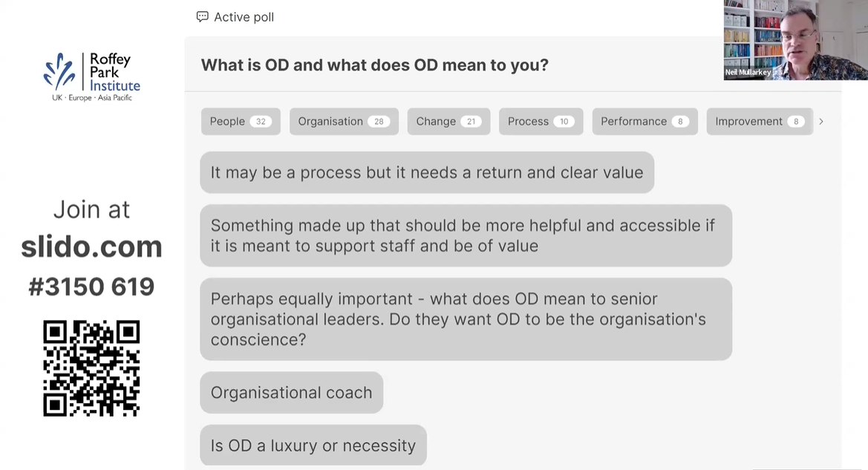The image size is (868, 470).
Task: Select the 'It may be a process' response
Action: [427, 172]
